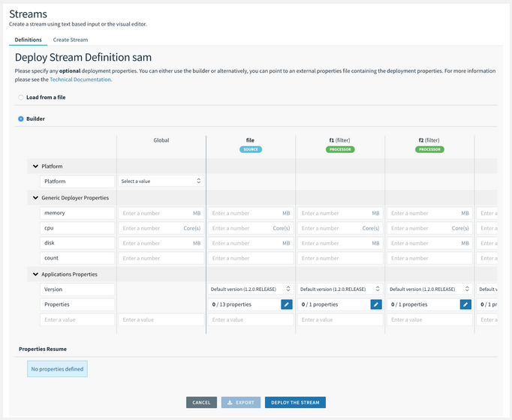
Task: Click Deploy the Stream button
Action: click(295, 403)
